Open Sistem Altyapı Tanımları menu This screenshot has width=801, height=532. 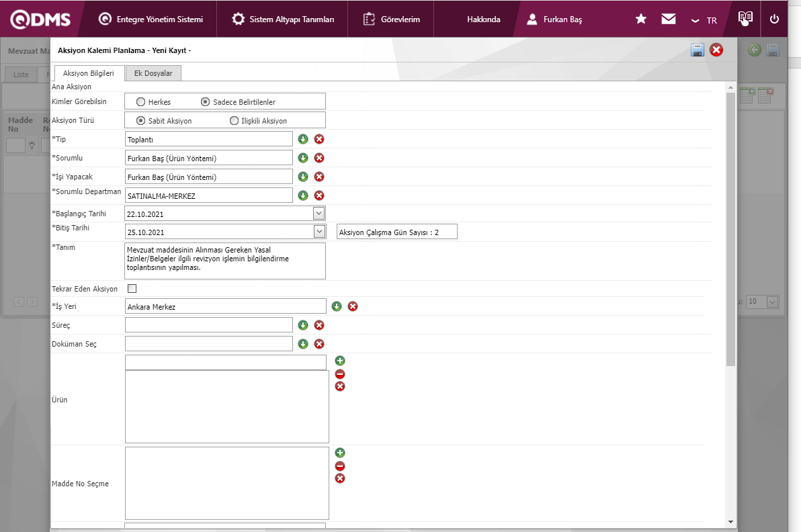[x=283, y=19]
